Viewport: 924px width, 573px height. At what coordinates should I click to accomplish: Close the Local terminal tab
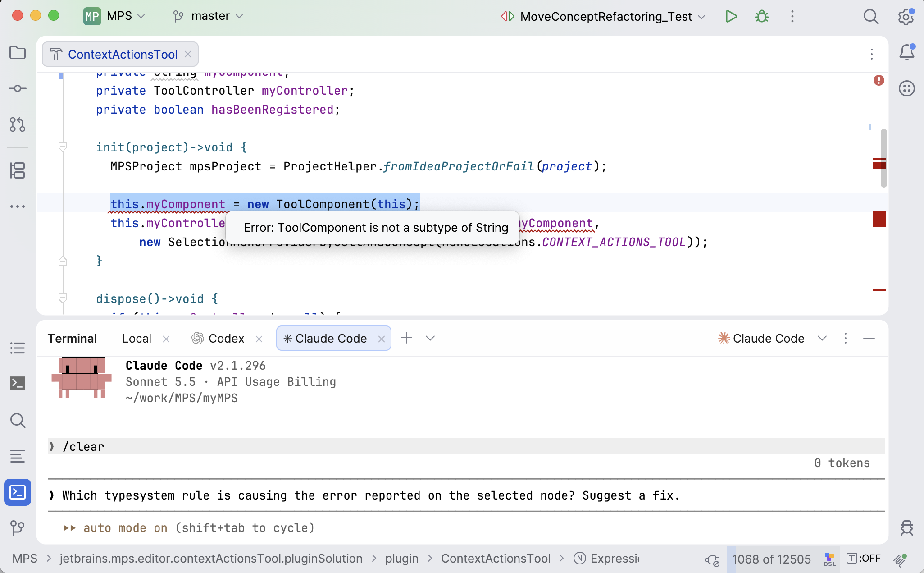(x=166, y=339)
